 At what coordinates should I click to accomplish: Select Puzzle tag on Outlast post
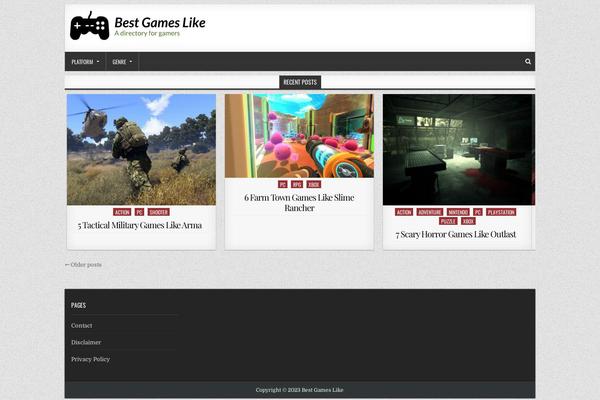click(448, 221)
